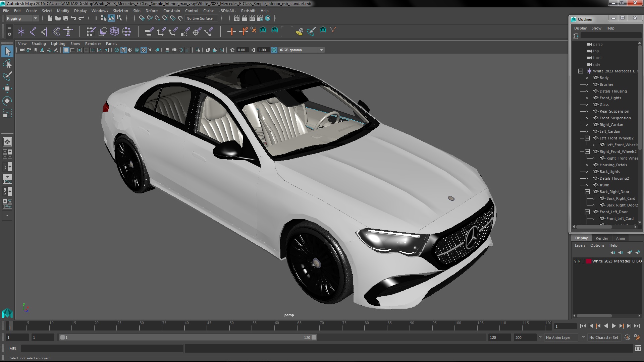Select the arrow Select tool
644x362 pixels.
[7, 51]
